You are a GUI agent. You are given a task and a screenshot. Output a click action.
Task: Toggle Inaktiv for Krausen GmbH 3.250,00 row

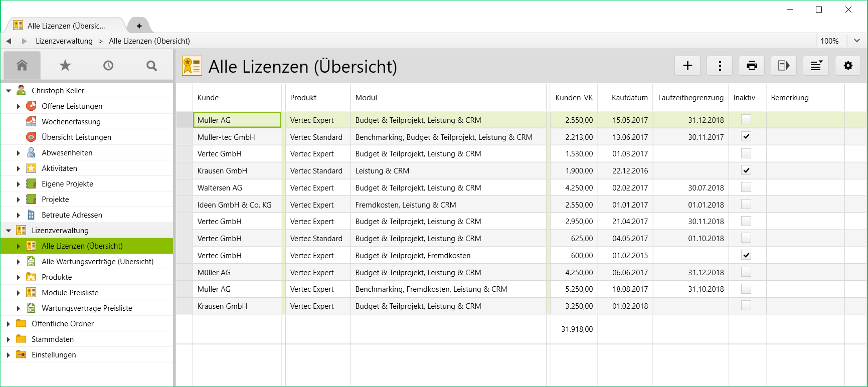tap(746, 305)
